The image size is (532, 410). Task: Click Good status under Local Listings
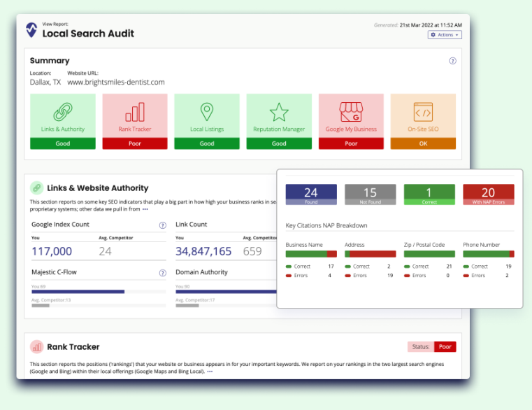point(207,143)
